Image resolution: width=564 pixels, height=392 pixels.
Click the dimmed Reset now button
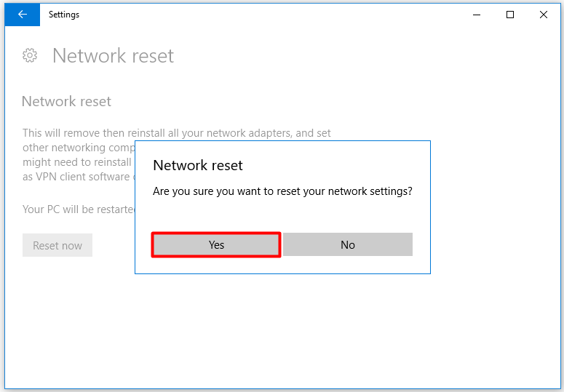[57, 245]
